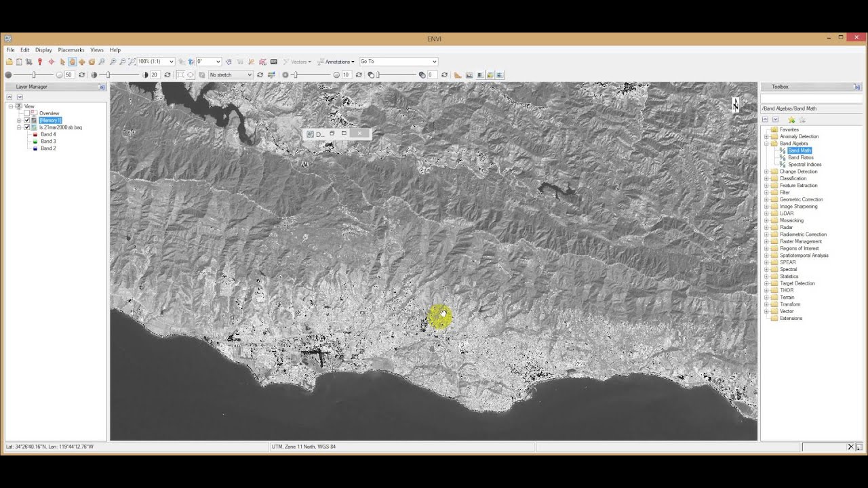Open the Go To combo box
Screen dimensions: 868x488
point(399,62)
